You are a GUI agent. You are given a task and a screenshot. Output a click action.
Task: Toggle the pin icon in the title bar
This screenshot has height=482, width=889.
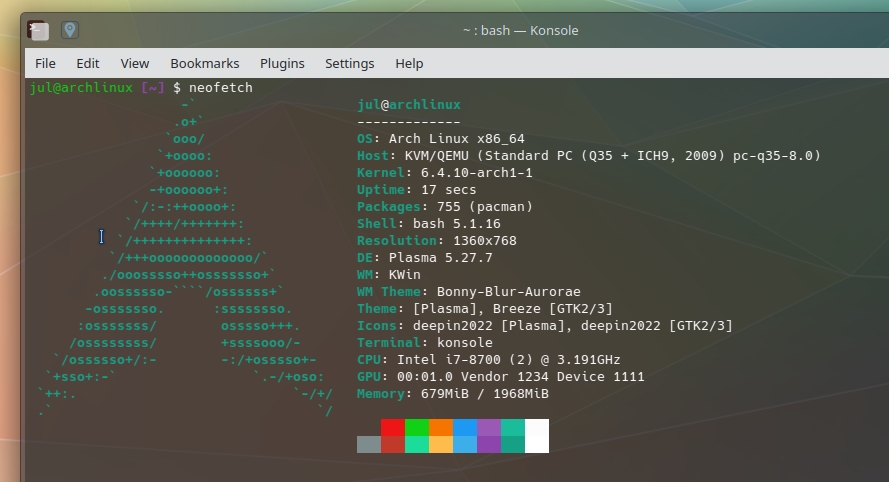coord(70,30)
